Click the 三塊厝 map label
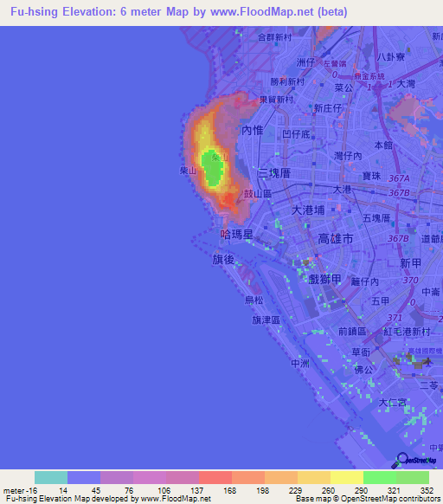The image size is (443, 504). 274,173
